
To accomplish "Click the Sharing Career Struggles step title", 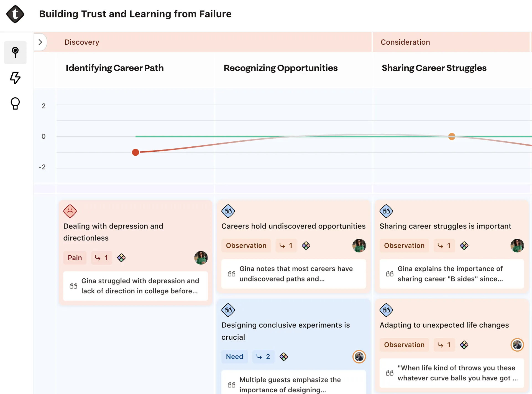I will coord(434,68).
